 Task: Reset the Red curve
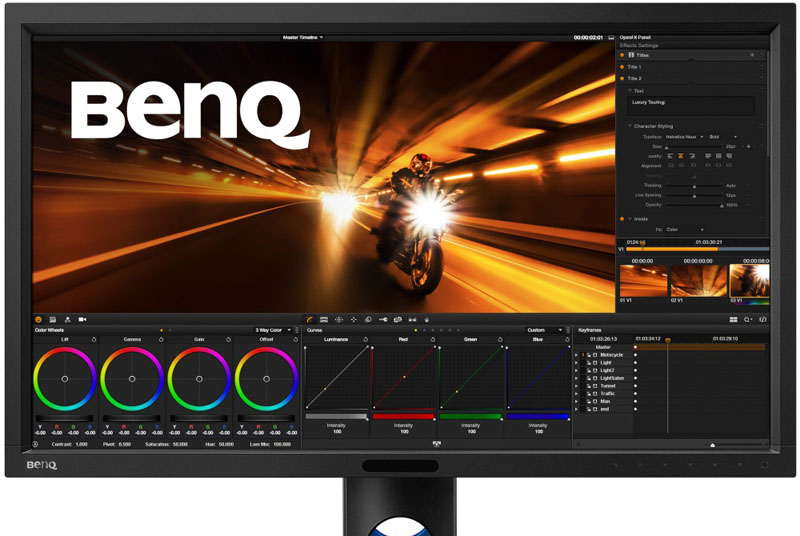coord(433,340)
